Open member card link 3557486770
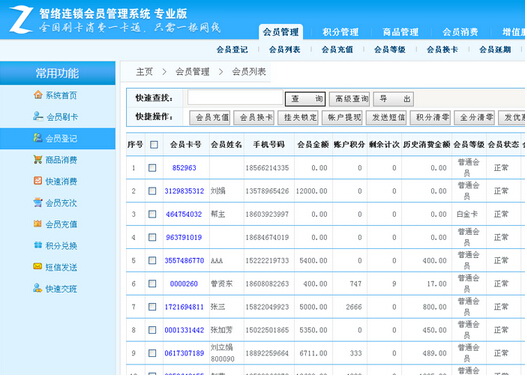 pyautogui.click(x=184, y=260)
